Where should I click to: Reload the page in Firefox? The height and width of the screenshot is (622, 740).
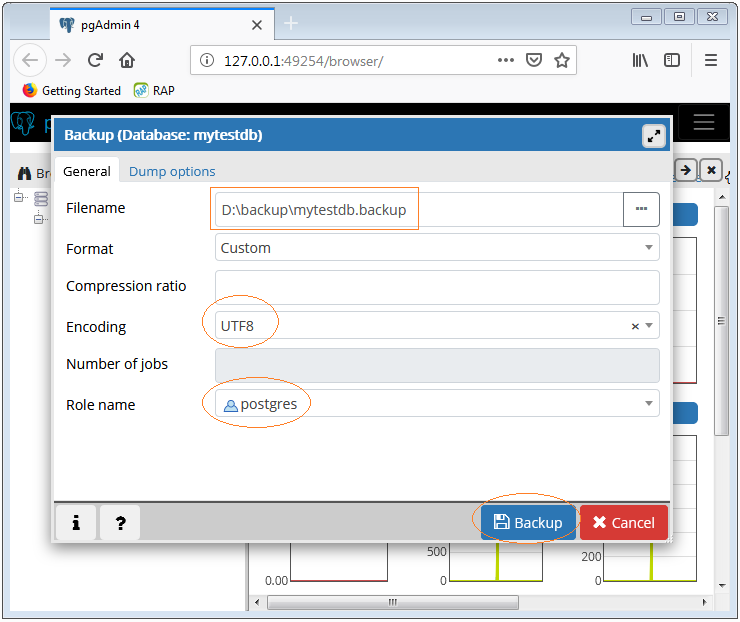96,60
